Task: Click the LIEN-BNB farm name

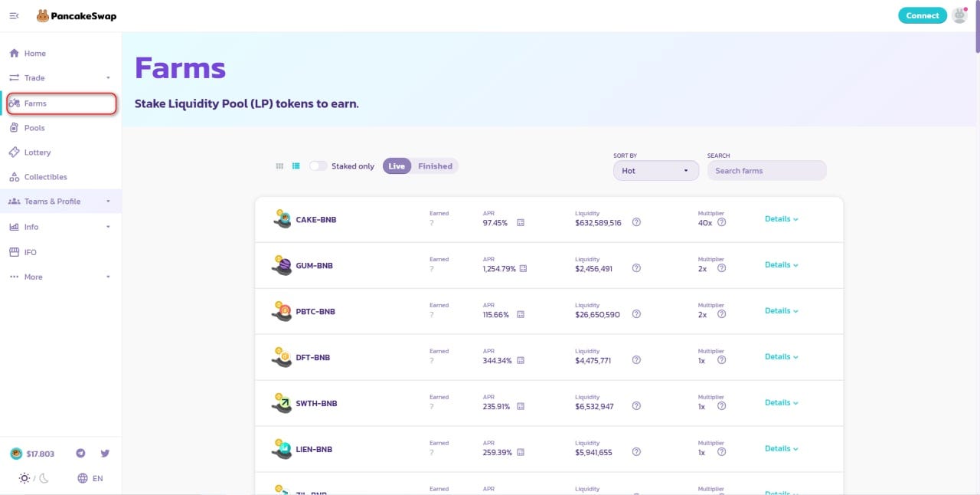Action: click(x=315, y=450)
